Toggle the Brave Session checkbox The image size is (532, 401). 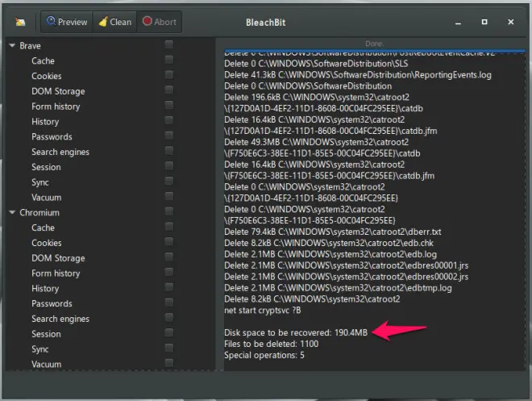click(169, 165)
